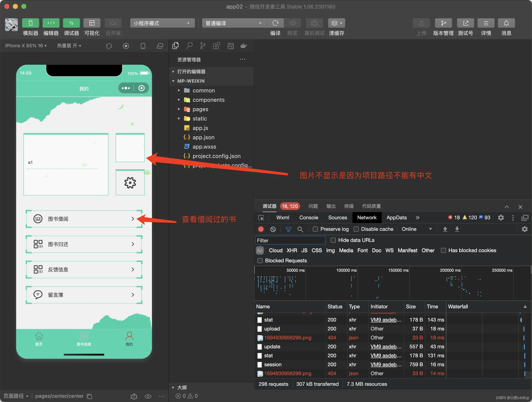The width and height of the screenshot is (532, 402).
Task: Open the 清缓存 clear-cache layers icon
Action: pyautogui.click(x=335, y=23)
